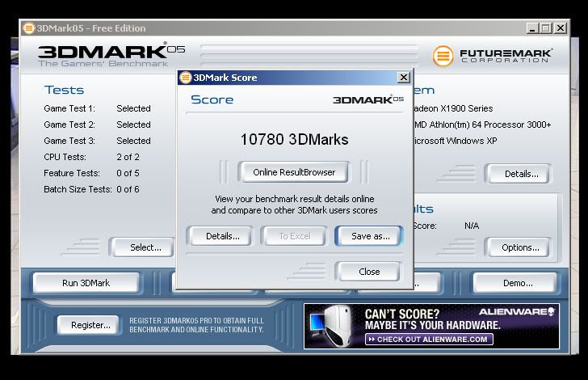Screen dimensions: 588x380
Task: Click the Register 3DMark05 Pro info text
Action: (x=196, y=325)
